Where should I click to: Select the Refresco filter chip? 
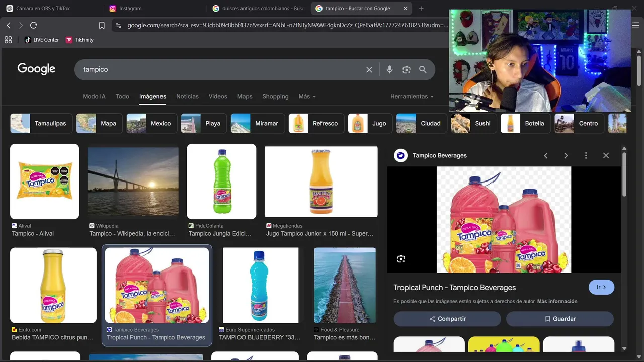[316, 123]
